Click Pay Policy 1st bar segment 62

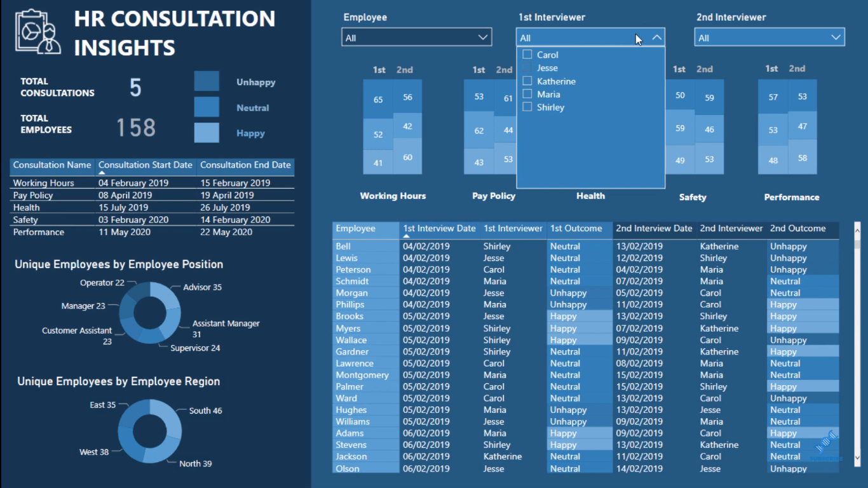[x=478, y=130]
